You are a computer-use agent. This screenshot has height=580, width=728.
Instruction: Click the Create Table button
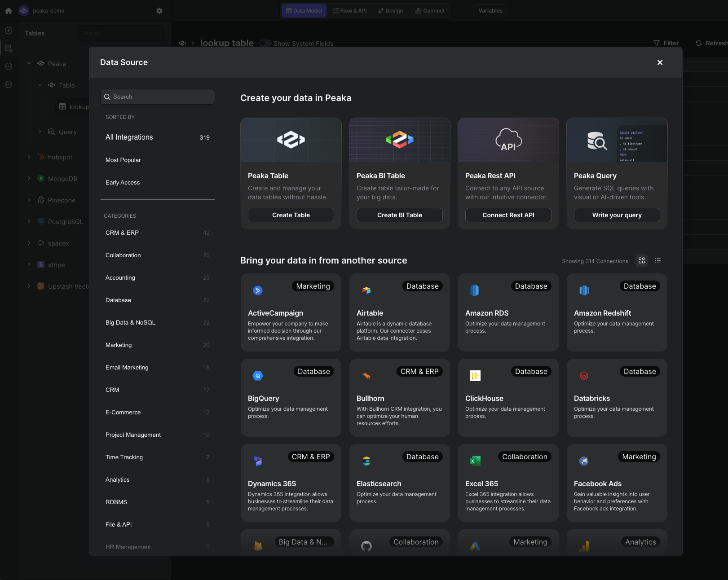point(291,215)
